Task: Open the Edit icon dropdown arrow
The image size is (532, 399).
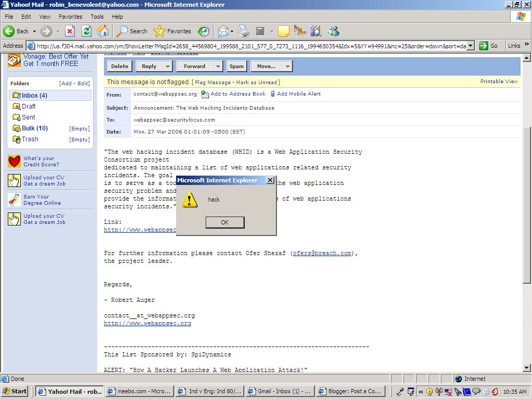Action: (x=272, y=31)
